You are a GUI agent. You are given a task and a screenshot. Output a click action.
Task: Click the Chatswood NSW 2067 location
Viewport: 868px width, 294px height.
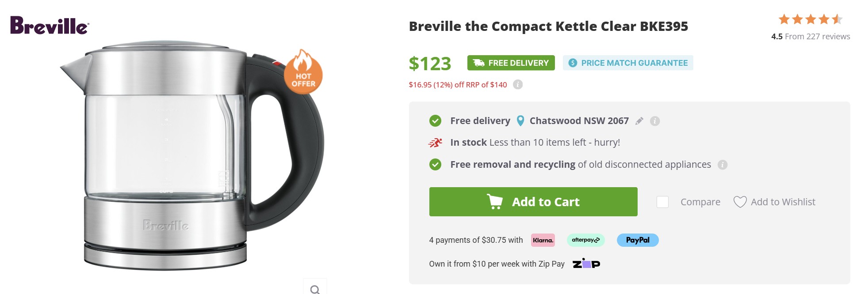[x=579, y=121]
